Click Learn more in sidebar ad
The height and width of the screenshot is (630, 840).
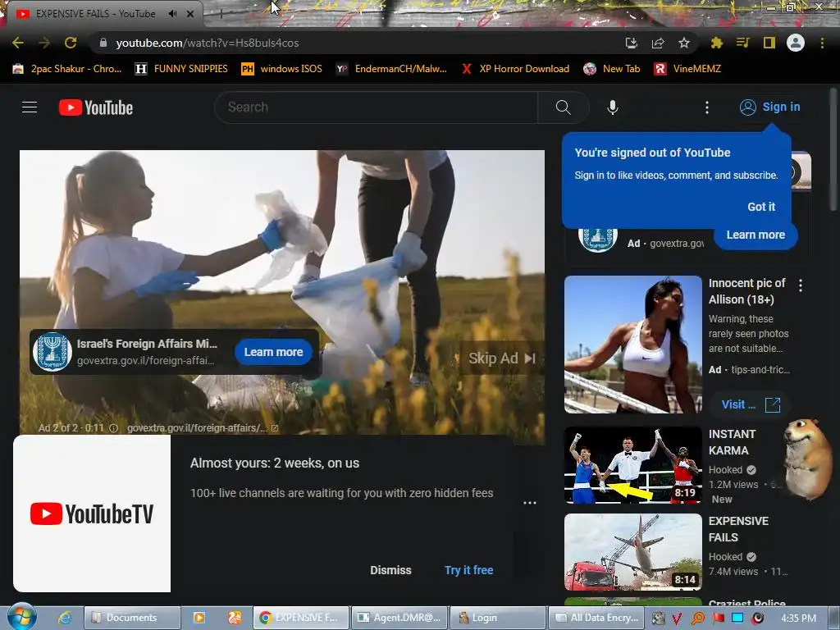(756, 235)
